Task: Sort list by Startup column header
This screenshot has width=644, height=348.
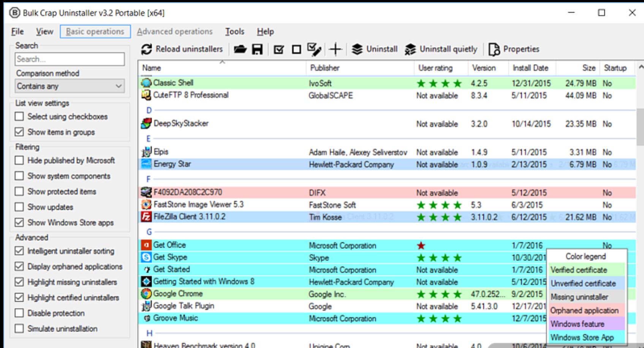Action: 617,68
